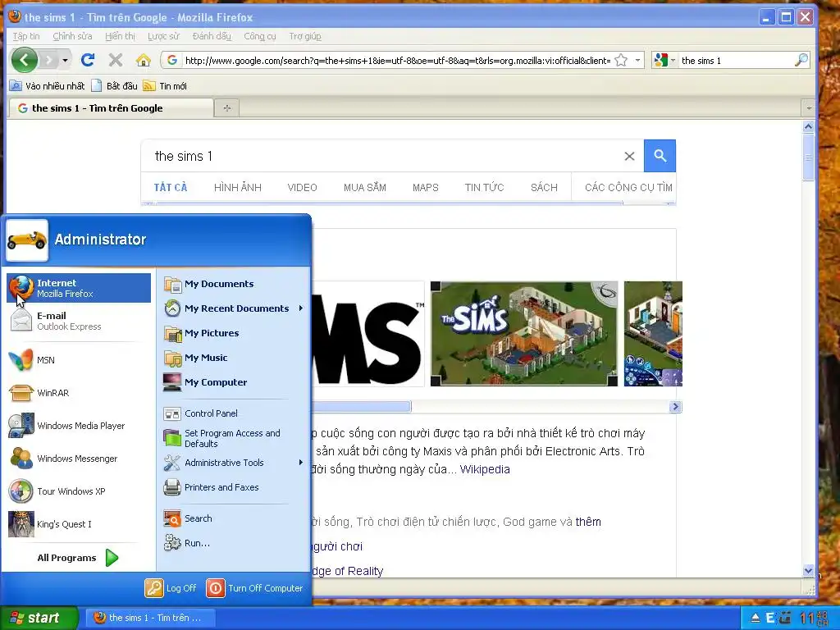Open Chỉnh sửa menu
The height and width of the screenshot is (630, 840).
tap(72, 36)
